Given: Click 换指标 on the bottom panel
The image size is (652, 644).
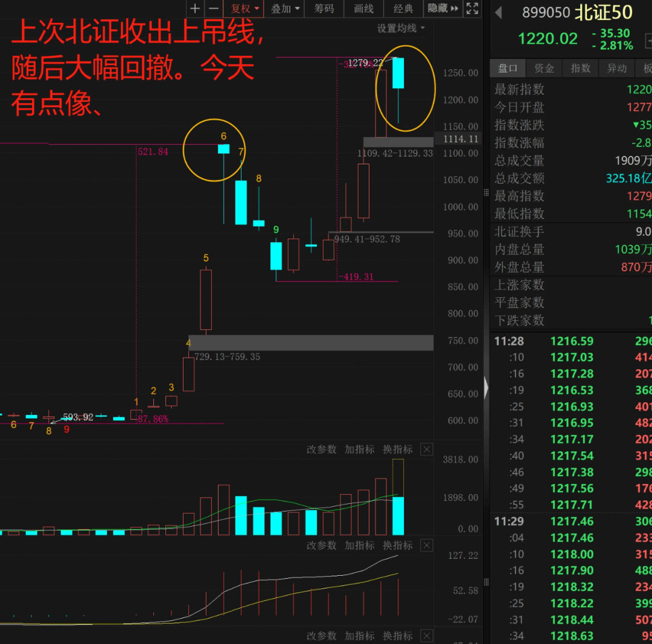Looking at the screenshot, I should (398, 636).
